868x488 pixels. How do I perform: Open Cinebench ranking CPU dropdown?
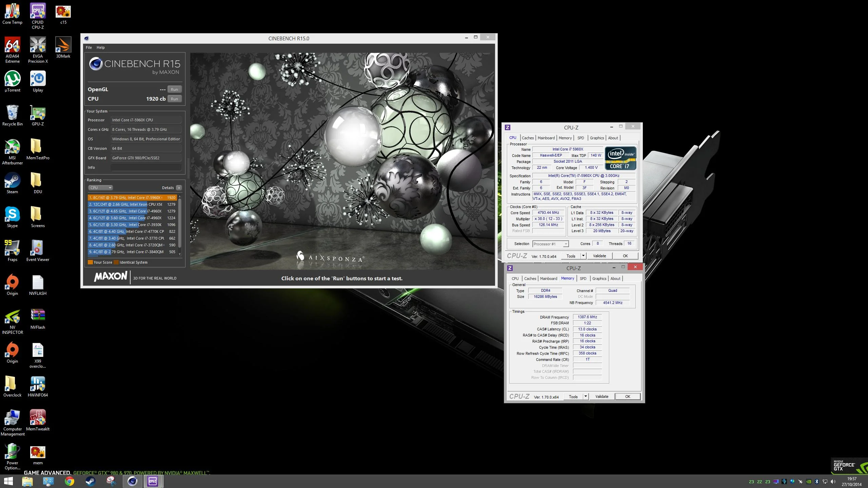(x=100, y=188)
